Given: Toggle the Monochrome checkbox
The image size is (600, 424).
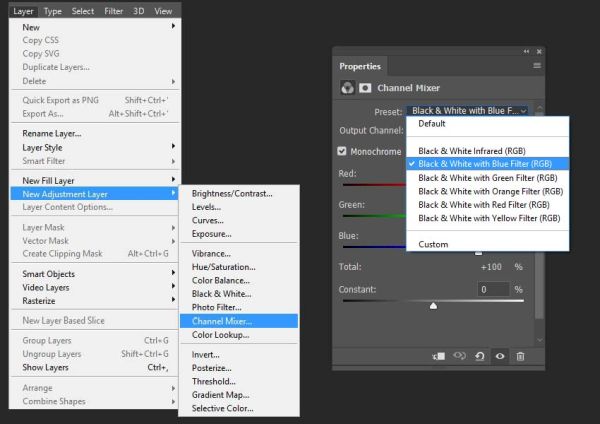Looking at the screenshot, I should tap(342, 151).
